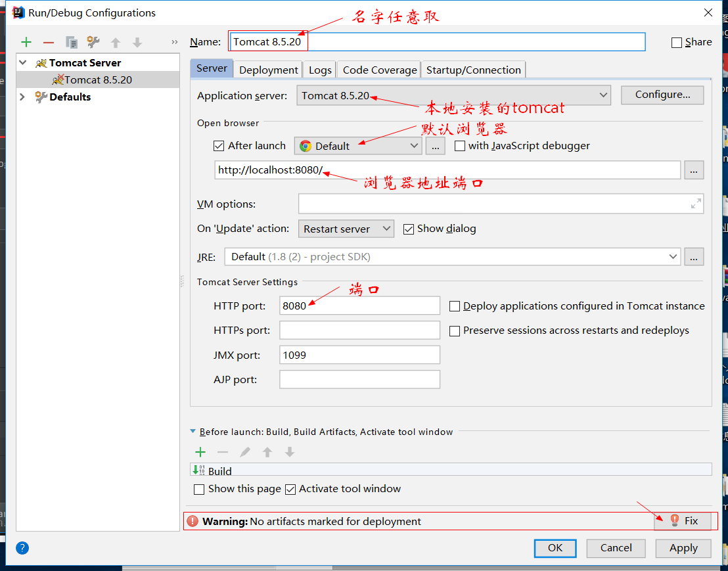Open the JRE dropdown

[453, 257]
